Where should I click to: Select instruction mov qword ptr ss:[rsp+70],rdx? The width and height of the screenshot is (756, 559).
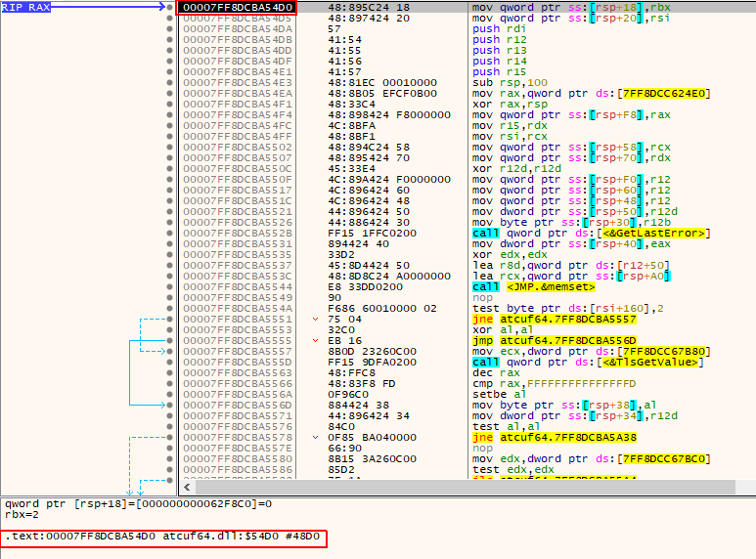[x=571, y=157]
